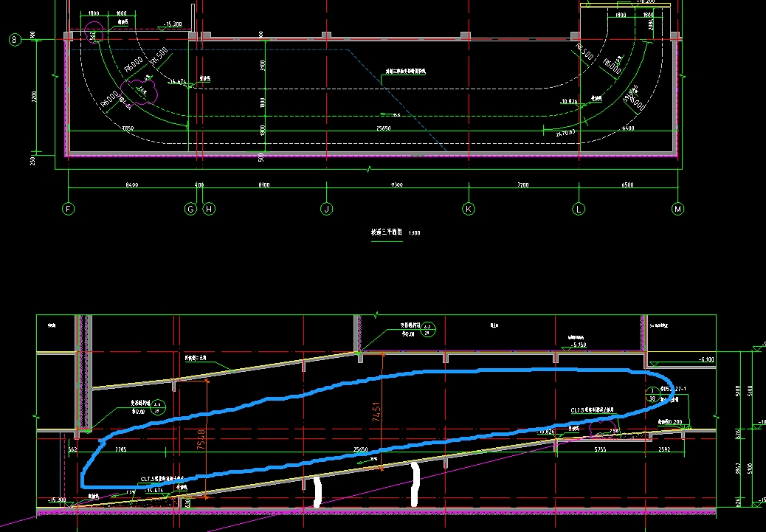766x532 pixels.
Task: Click the orange 7451 clearance dimension
Action: 376,412
